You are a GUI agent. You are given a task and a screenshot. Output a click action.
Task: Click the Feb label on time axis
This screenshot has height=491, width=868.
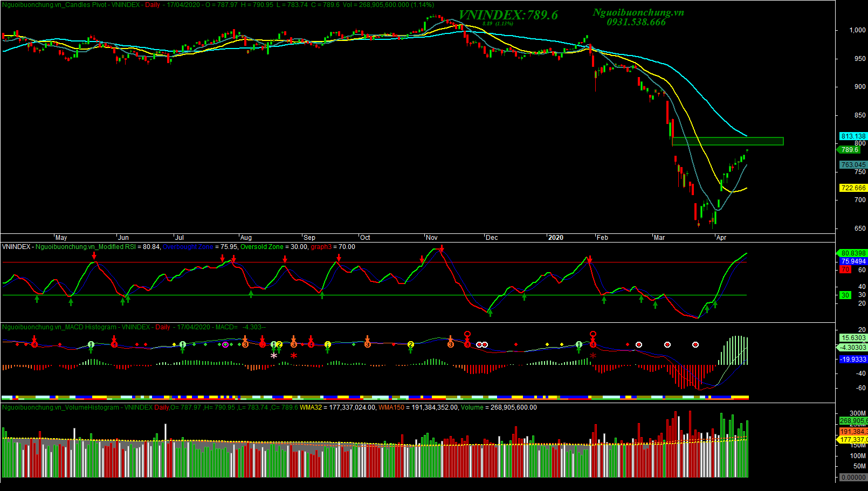coord(602,238)
